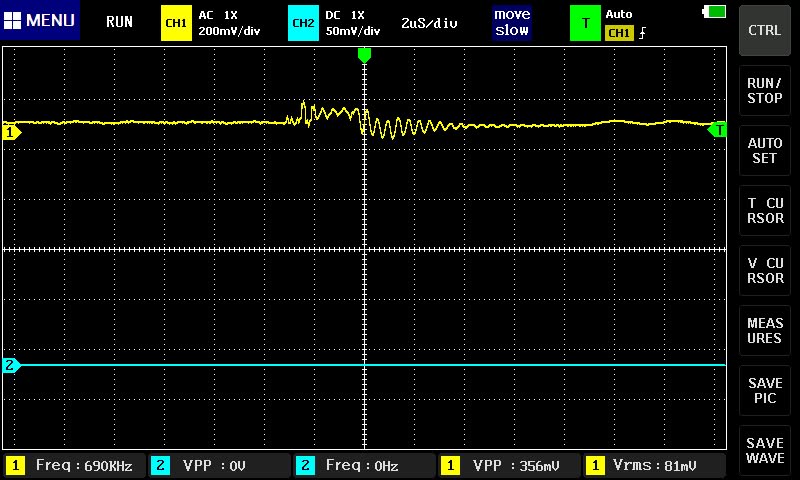Image resolution: width=800 pixels, height=480 pixels.
Task: Select the cyan CH2 channel badge
Action: click(303, 22)
